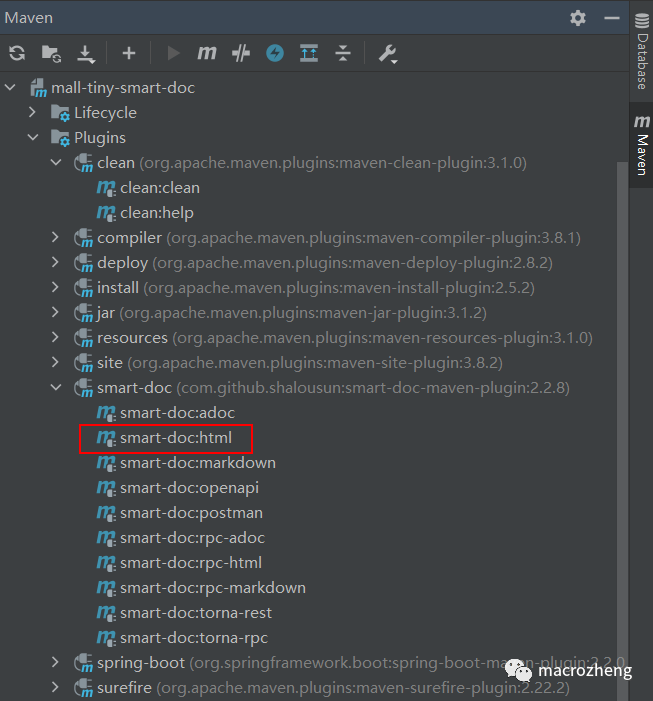The width and height of the screenshot is (653, 701).
Task: Select smart-doc-maven-plugin:2.2.8 coordinates text
Action: (457, 388)
